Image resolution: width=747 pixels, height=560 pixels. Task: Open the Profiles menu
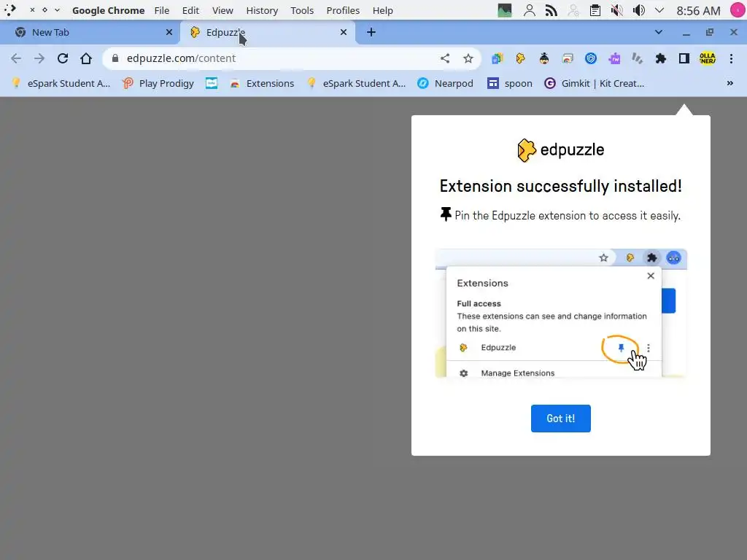(x=343, y=10)
